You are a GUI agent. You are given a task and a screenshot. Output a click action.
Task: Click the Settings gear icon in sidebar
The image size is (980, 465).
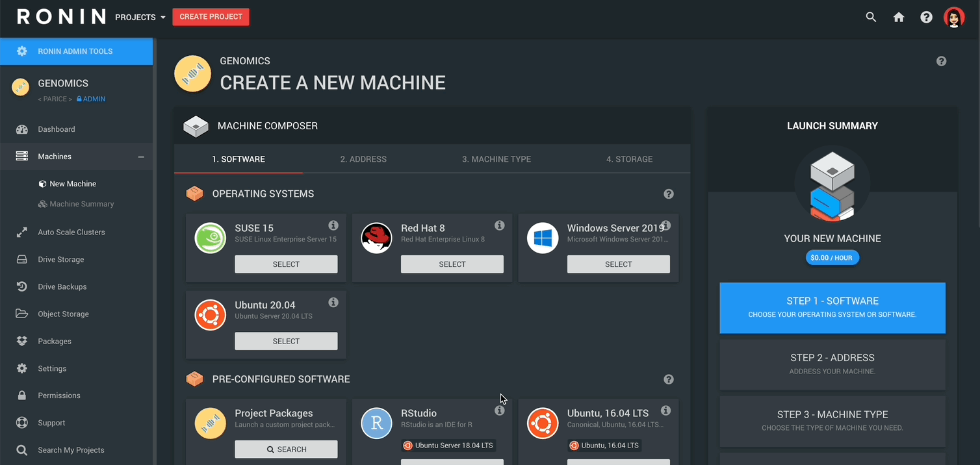coord(22,368)
